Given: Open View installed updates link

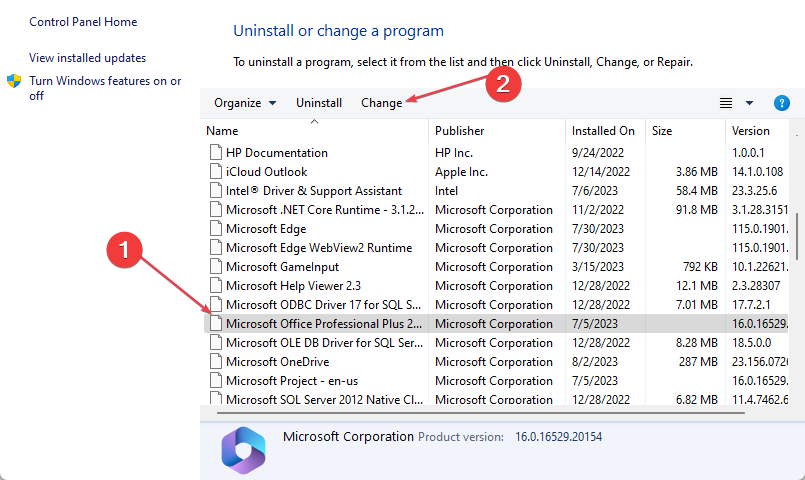Looking at the screenshot, I should pos(87,58).
